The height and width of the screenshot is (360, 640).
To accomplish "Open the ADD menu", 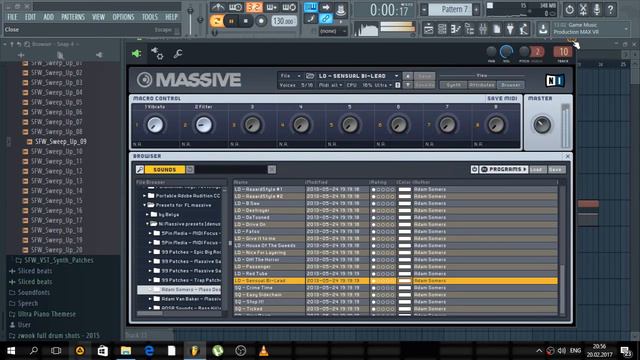I will click(x=49, y=17).
